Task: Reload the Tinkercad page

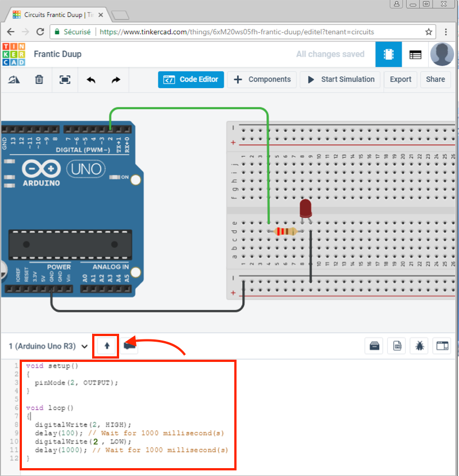Action: click(x=40, y=32)
